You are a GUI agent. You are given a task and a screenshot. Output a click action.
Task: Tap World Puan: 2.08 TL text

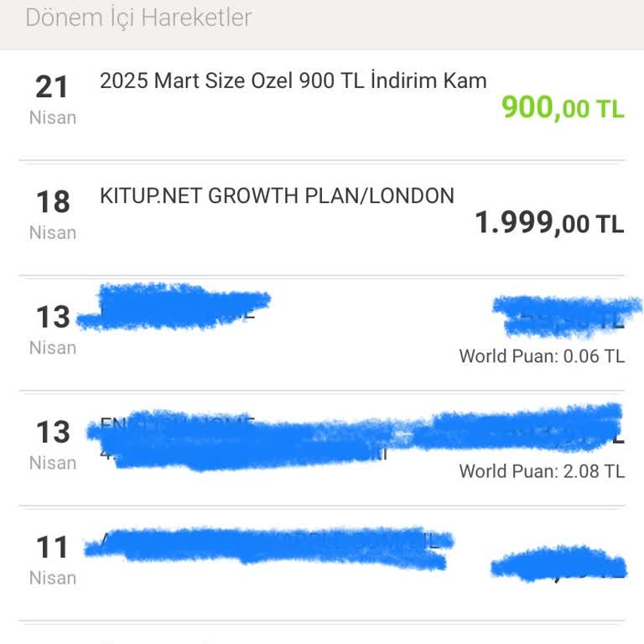(x=542, y=471)
